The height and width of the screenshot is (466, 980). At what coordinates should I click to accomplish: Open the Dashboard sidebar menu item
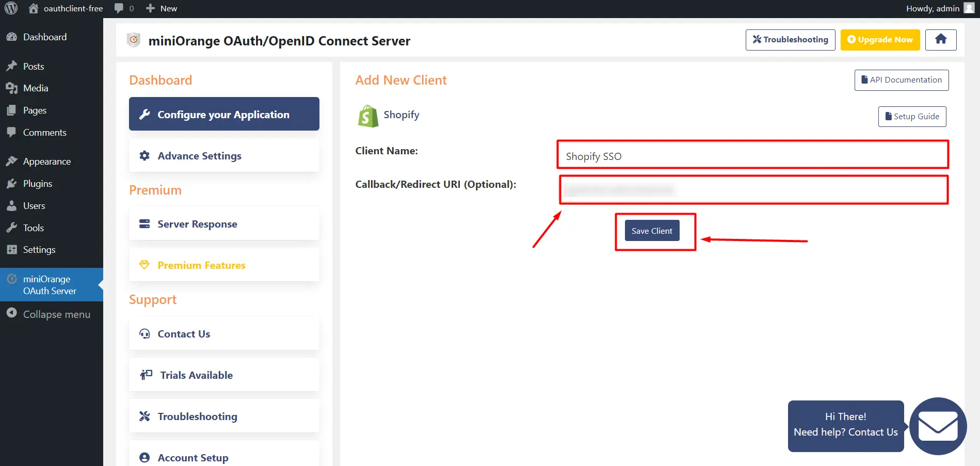point(52,37)
